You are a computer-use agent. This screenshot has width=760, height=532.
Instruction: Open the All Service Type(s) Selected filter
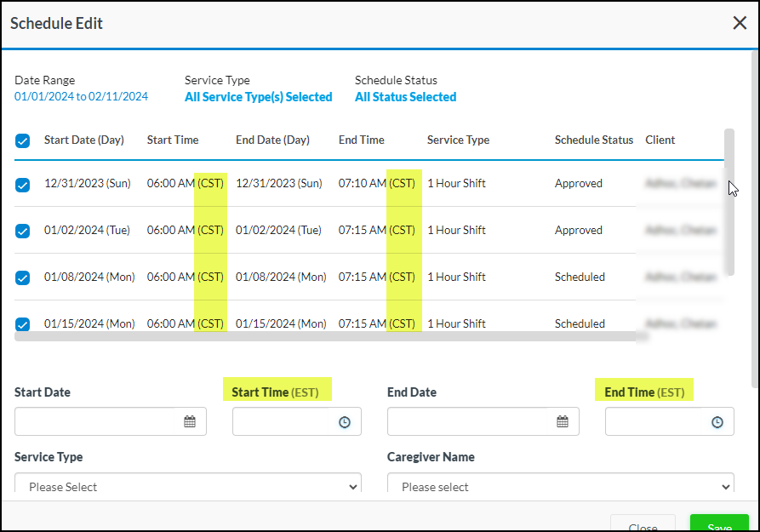click(258, 97)
